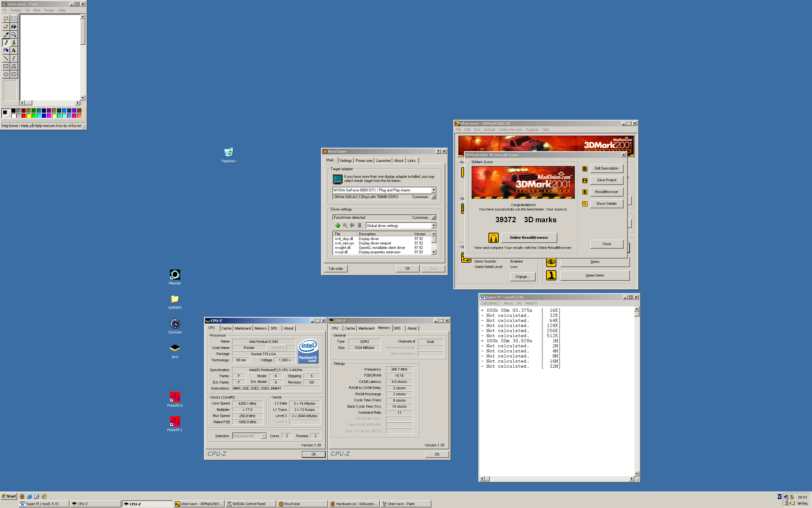This screenshot has width=812, height=508.
Task: Choose the Eraser tool in Paint
Action: pyautogui.click(x=6, y=27)
